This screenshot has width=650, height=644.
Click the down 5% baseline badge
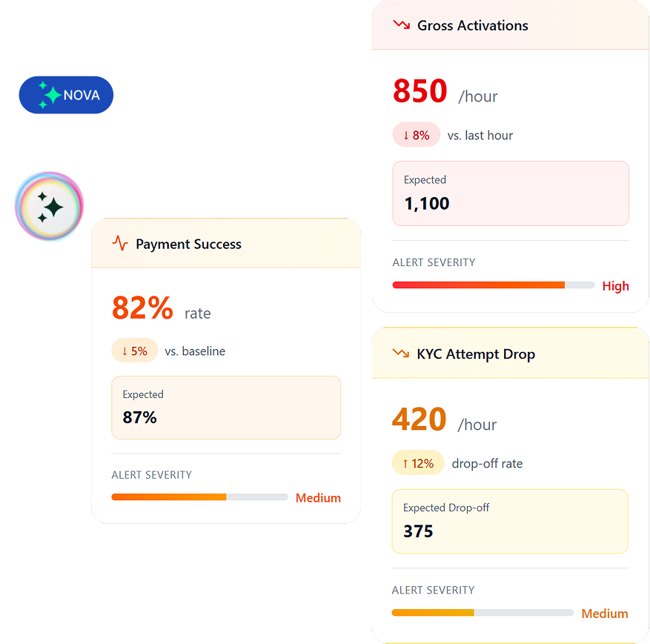pos(134,351)
